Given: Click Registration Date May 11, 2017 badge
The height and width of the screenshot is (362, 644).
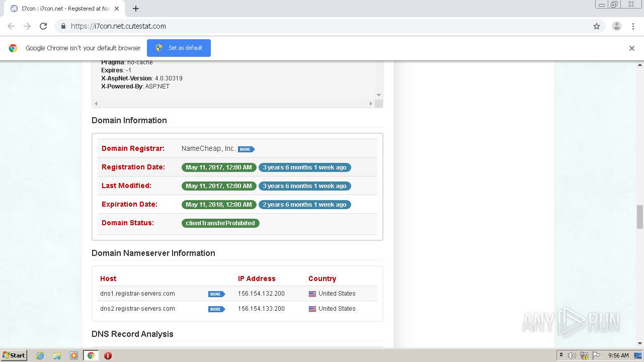Looking at the screenshot, I should coord(219,167).
